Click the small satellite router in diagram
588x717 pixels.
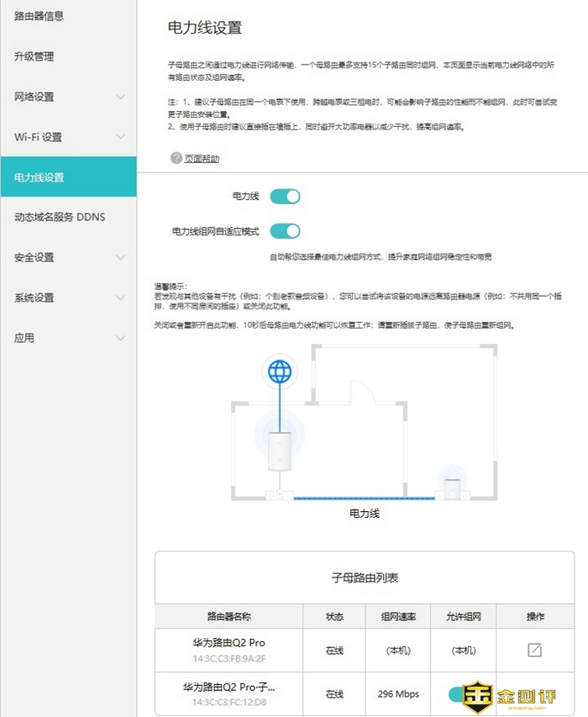click(454, 486)
